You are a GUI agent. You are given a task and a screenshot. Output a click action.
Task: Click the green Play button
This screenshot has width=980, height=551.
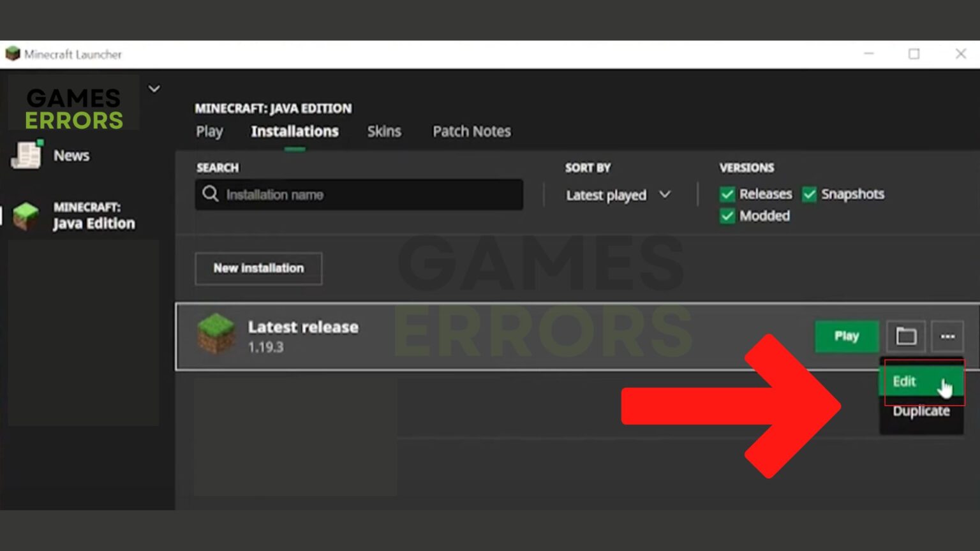pyautogui.click(x=847, y=336)
